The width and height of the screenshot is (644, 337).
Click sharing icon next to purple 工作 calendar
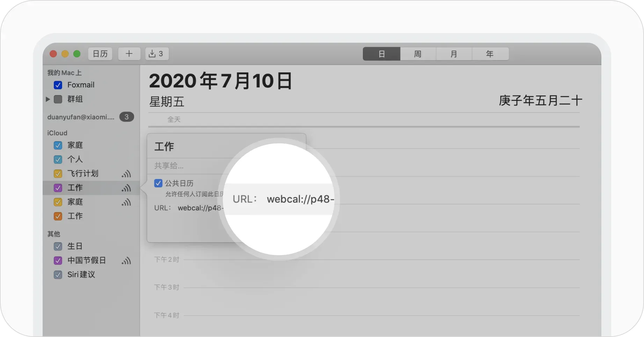(126, 188)
